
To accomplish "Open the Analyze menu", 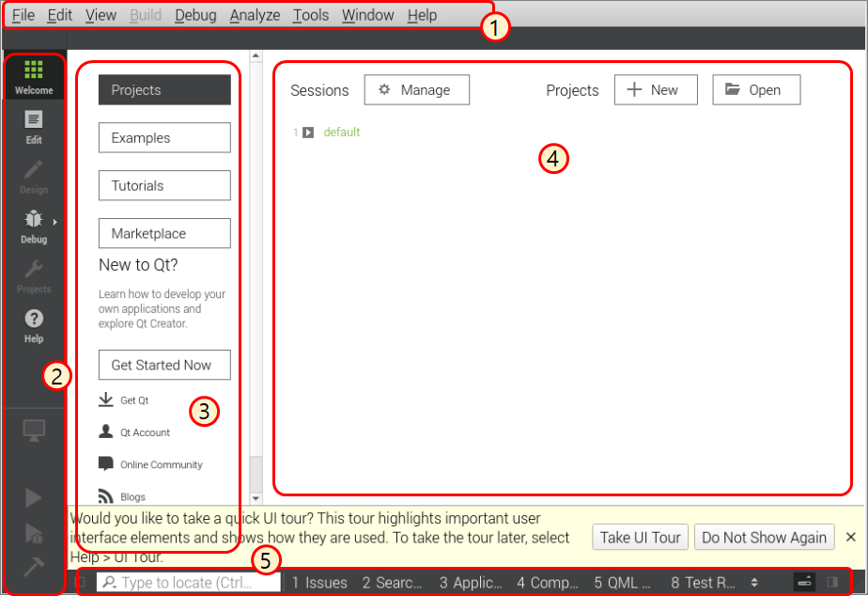I will pos(256,15).
